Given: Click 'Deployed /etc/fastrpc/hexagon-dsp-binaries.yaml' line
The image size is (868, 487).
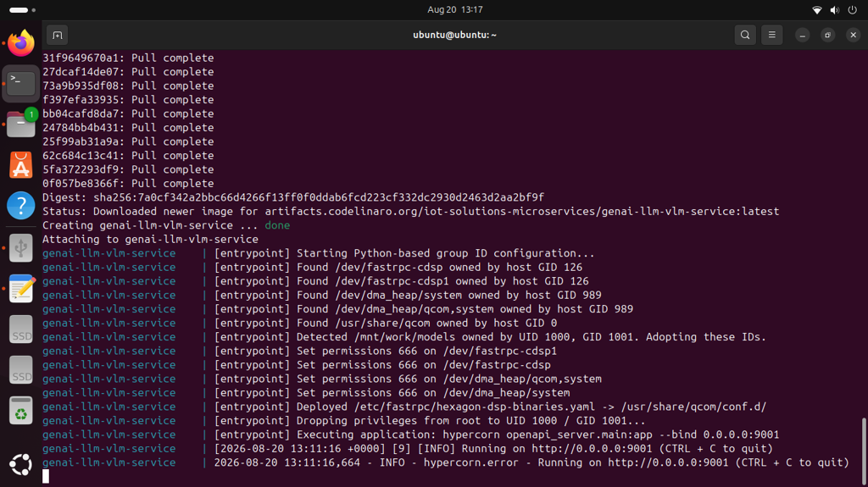Looking at the screenshot, I should 404,407.
